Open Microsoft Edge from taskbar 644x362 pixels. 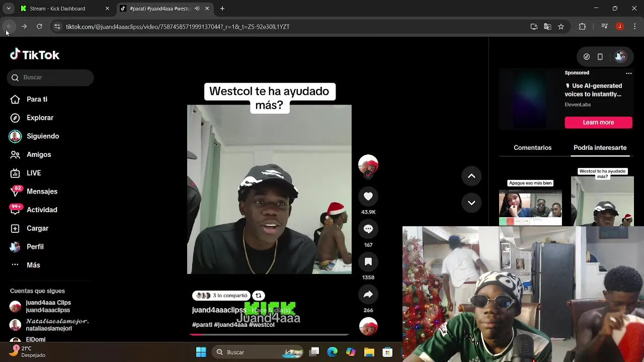(332, 352)
